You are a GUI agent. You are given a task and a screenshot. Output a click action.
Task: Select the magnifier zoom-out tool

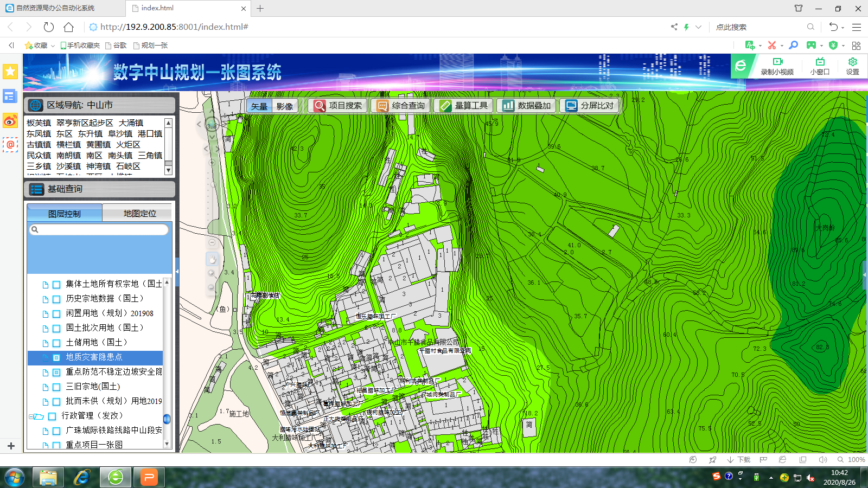(212, 288)
